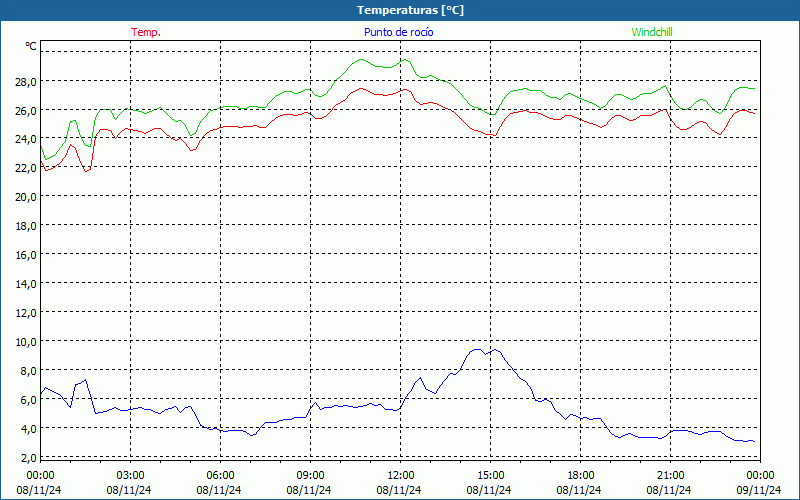
Task: Select the red Temp. legend label
Action: point(146,32)
